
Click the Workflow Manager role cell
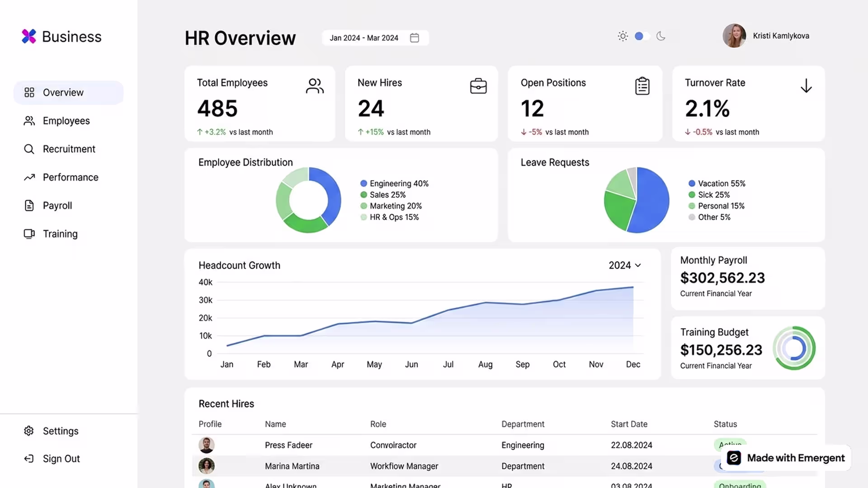pyautogui.click(x=404, y=466)
